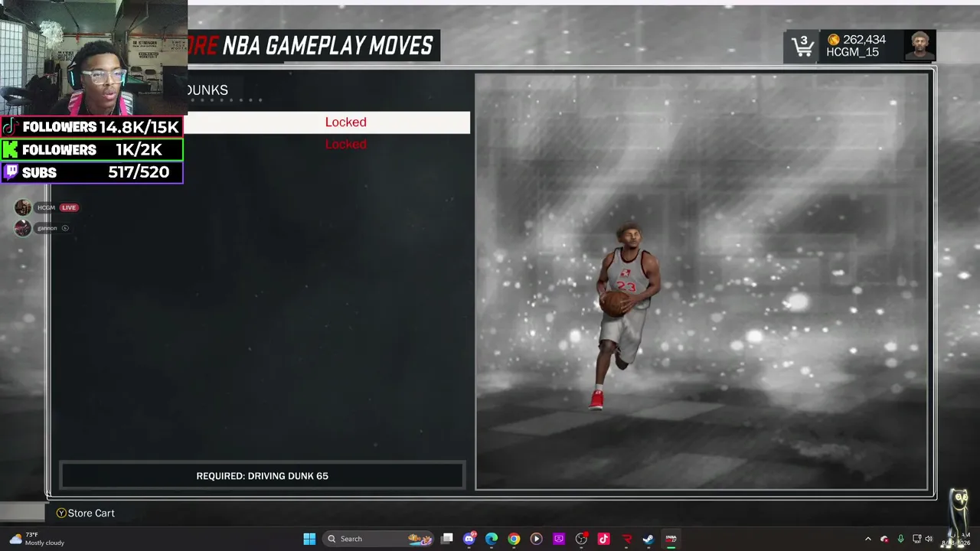Viewport: 980px width, 551px height.
Task: Click the streamer webcam feed
Action: pos(93,57)
